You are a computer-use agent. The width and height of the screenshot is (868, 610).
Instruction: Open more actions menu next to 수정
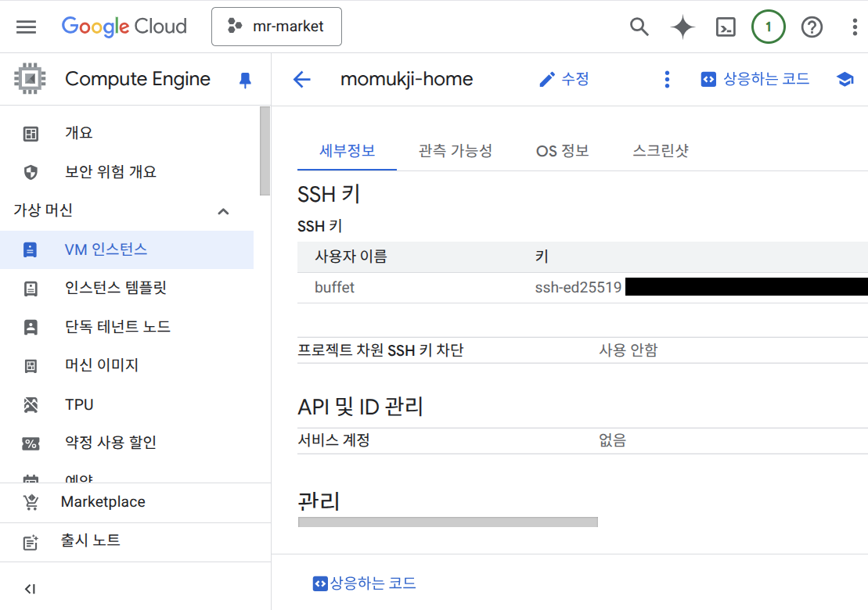pos(667,80)
